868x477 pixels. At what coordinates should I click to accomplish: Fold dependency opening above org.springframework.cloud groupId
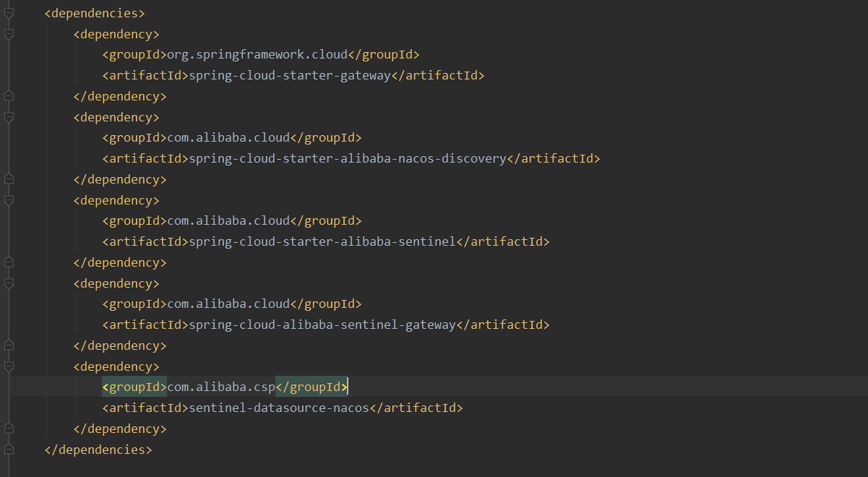pos(9,34)
